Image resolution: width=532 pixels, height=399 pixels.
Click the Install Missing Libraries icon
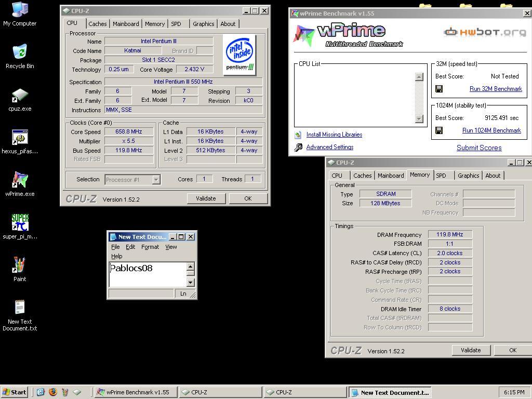298,135
